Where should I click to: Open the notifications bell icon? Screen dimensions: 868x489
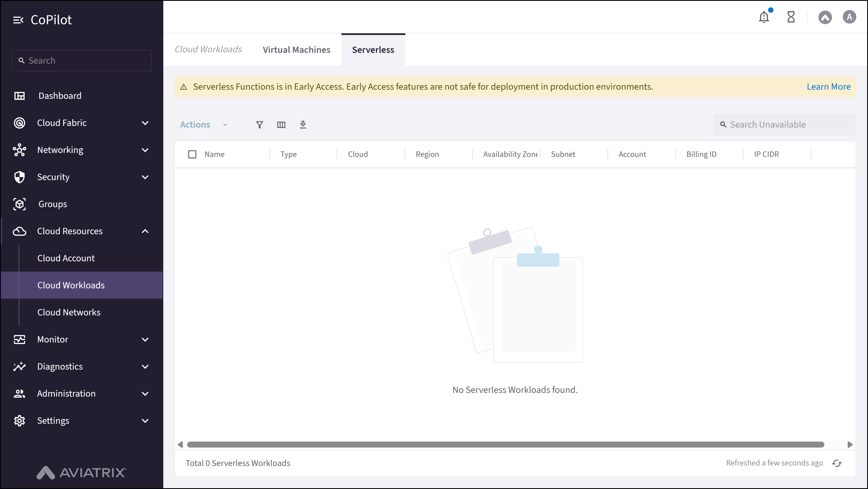coord(764,17)
